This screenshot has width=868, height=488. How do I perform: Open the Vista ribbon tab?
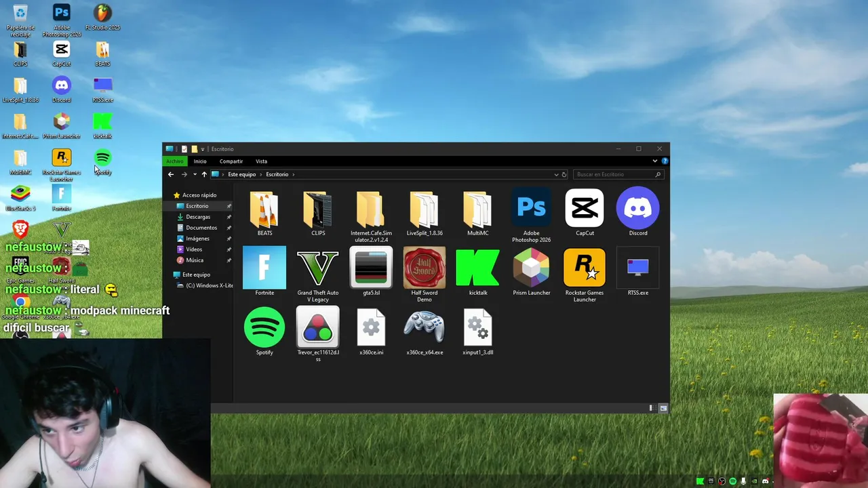point(261,161)
